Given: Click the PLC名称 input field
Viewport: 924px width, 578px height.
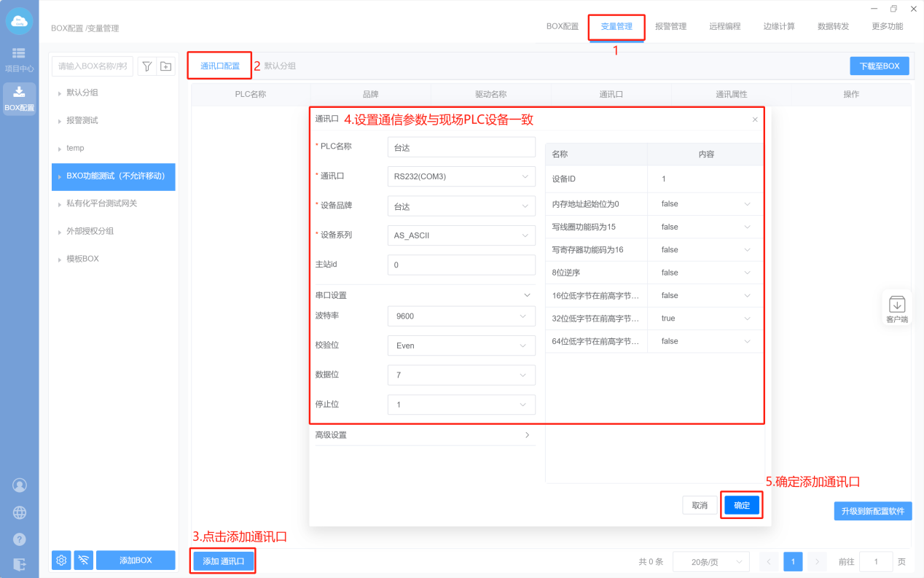Looking at the screenshot, I should (461, 147).
